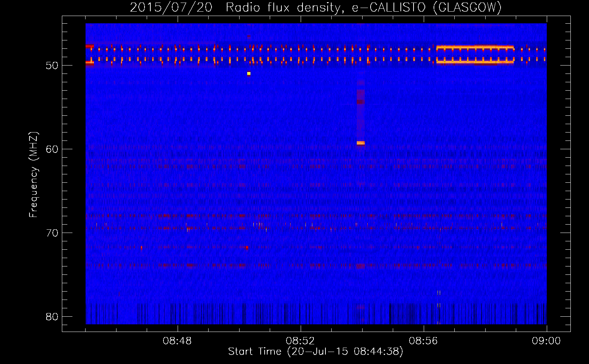
Task: Click the 09:00 time axis label
Action: point(546,341)
